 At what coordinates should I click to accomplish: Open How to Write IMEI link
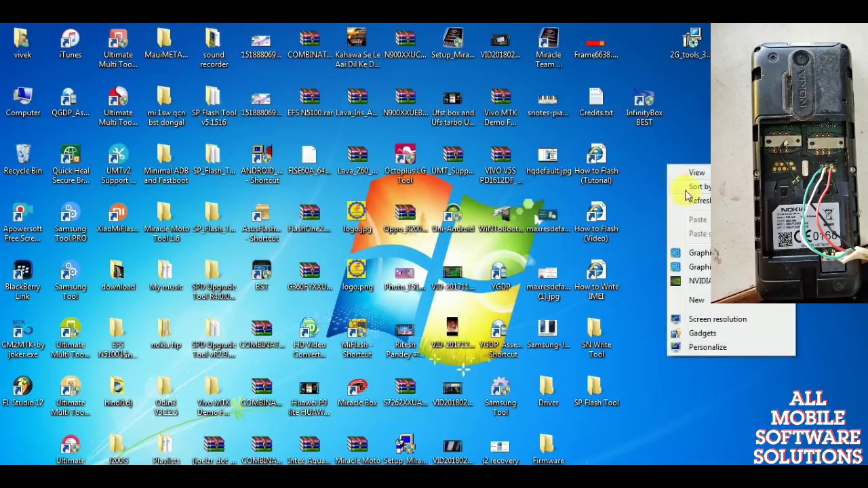tap(597, 280)
